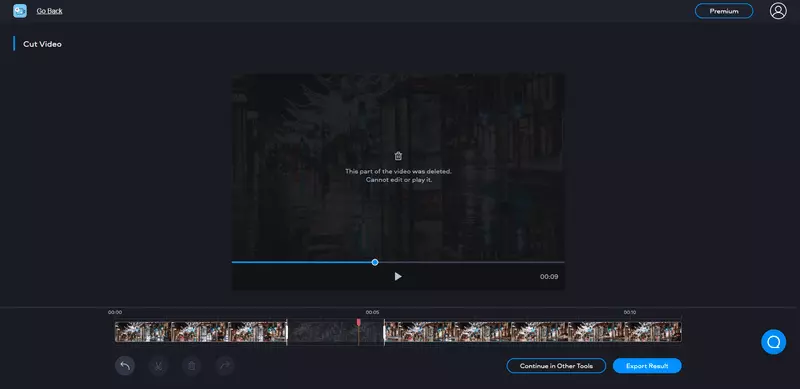Click the redo arrow icon
The height and width of the screenshot is (389, 800).
tap(225, 366)
